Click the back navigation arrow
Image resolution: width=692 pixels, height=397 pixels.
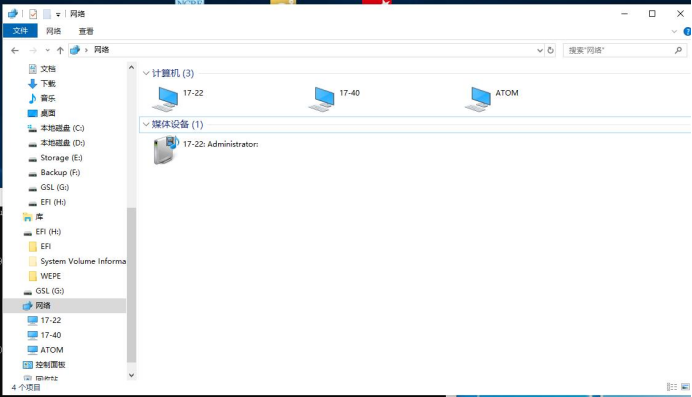pyautogui.click(x=15, y=50)
